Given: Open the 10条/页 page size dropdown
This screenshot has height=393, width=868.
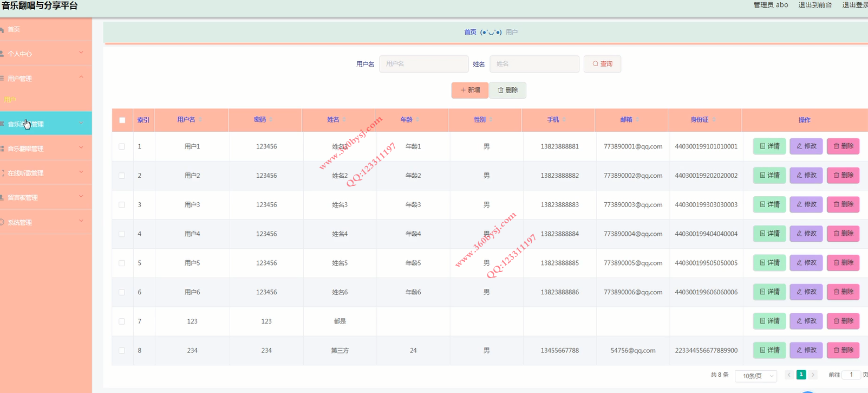Looking at the screenshot, I should pyautogui.click(x=756, y=376).
